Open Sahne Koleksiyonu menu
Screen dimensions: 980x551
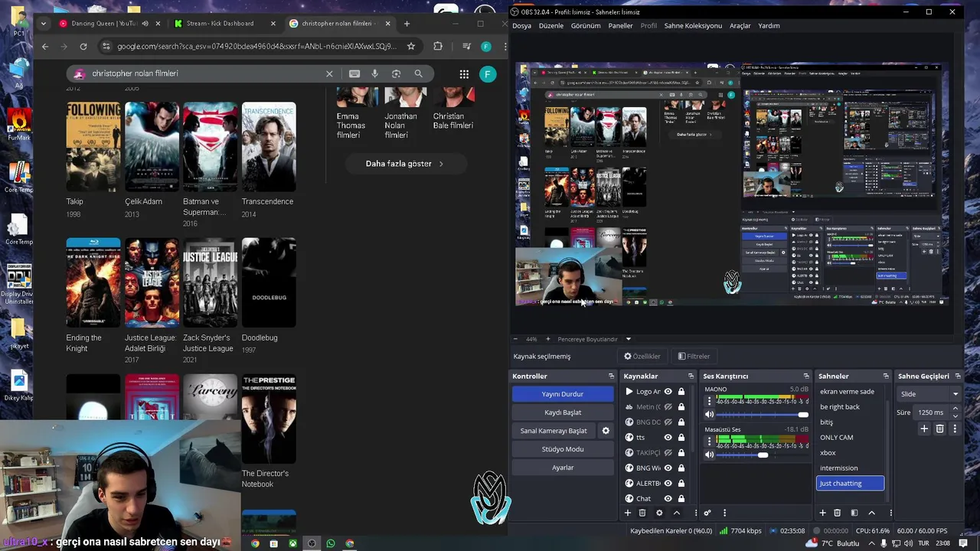(693, 25)
